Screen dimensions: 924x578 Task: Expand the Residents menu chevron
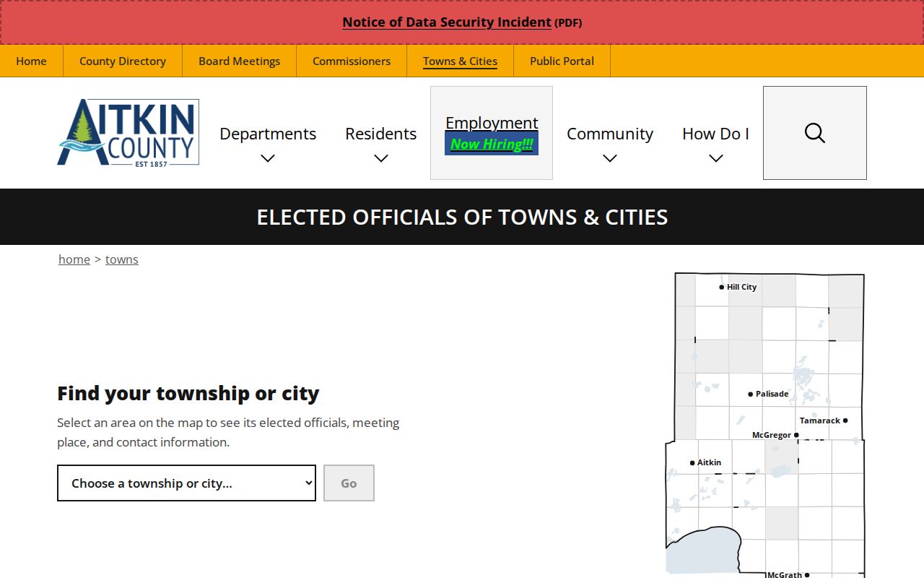pyautogui.click(x=381, y=158)
